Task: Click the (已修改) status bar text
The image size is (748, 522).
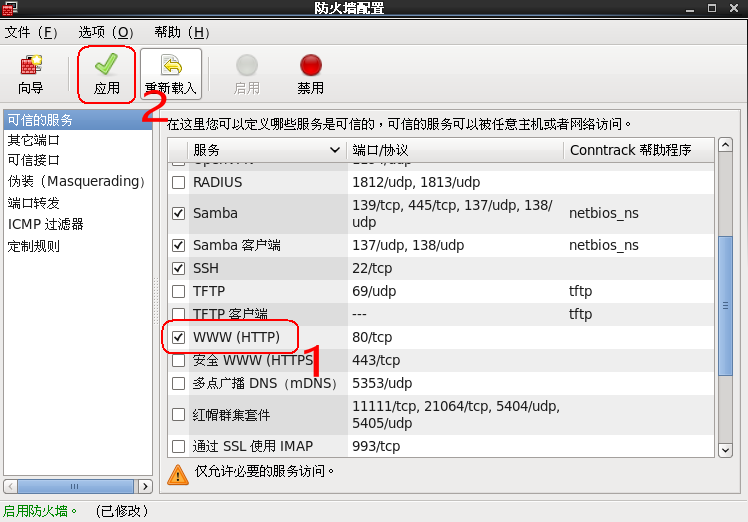Action: (x=122, y=511)
